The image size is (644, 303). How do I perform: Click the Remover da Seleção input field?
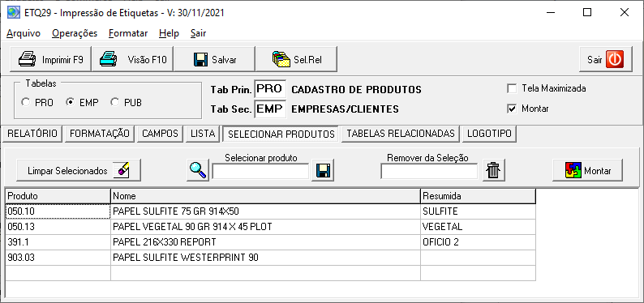point(429,171)
